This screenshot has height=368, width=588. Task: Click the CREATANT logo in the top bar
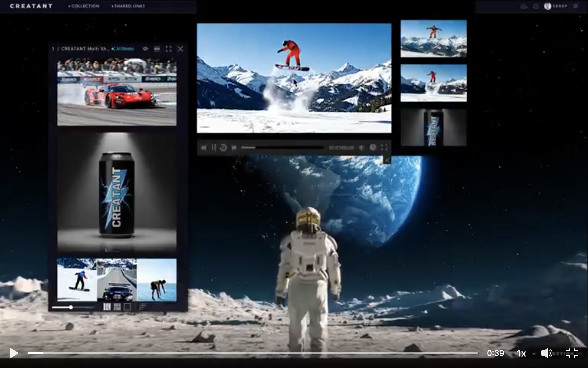[31, 6]
